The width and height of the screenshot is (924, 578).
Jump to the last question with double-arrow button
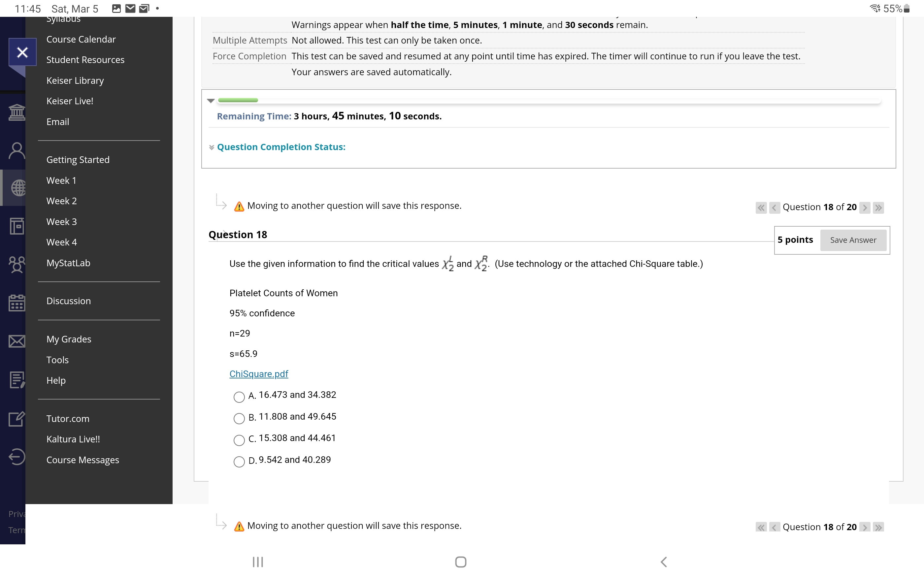point(878,208)
